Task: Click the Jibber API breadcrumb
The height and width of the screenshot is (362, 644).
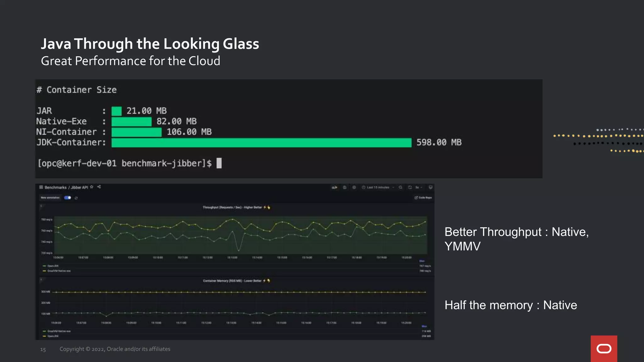Action: (79, 187)
